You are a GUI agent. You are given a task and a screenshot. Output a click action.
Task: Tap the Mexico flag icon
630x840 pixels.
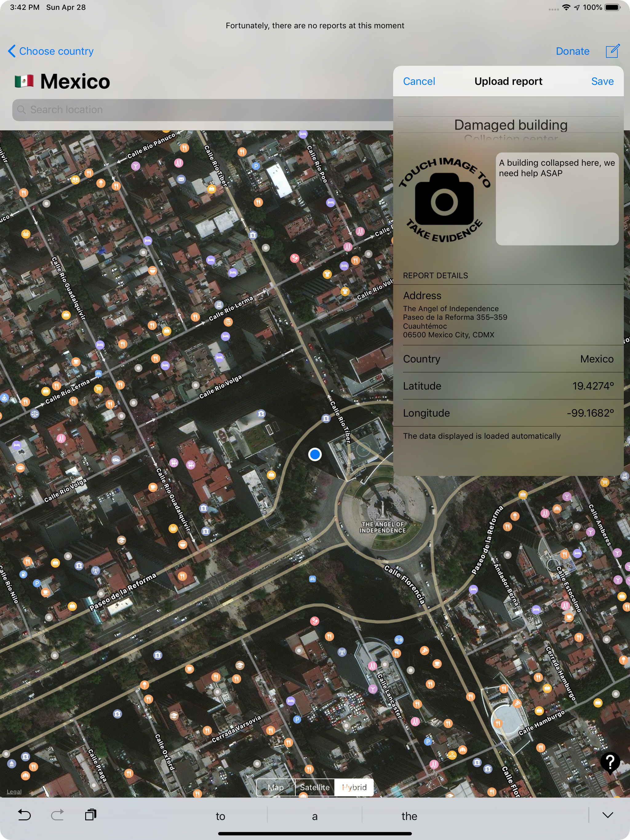24,81
